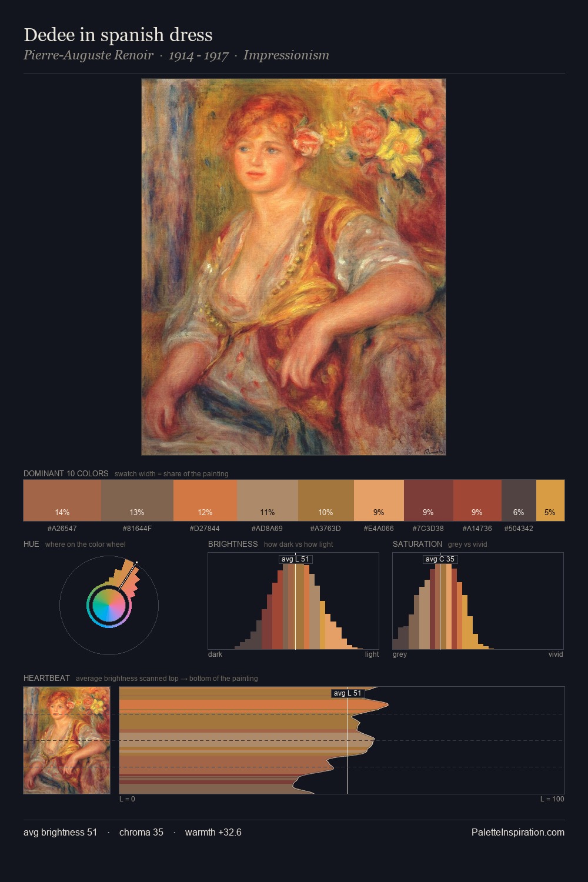Click the 'Impressionism' style label

(x=286, y=55)
